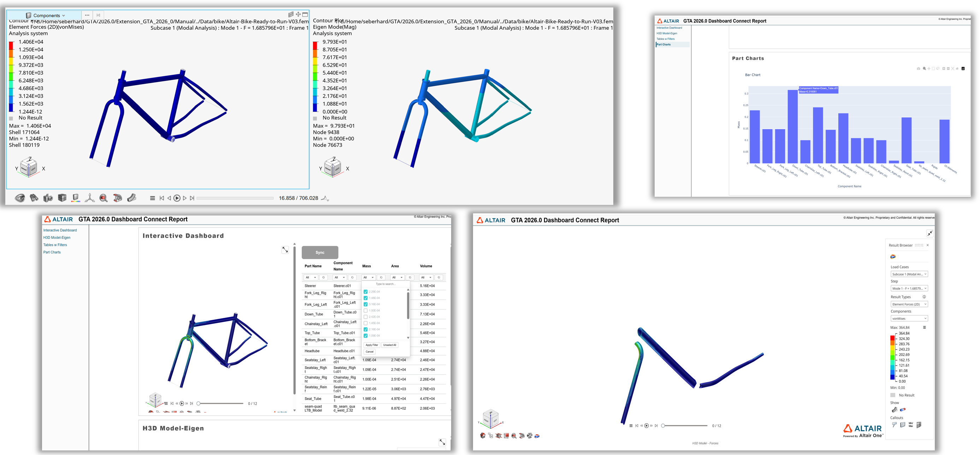Click the eye visibility icon in bottom toolbar
Image resolution: width=980 pixels, height=455 pixels.
20,198
